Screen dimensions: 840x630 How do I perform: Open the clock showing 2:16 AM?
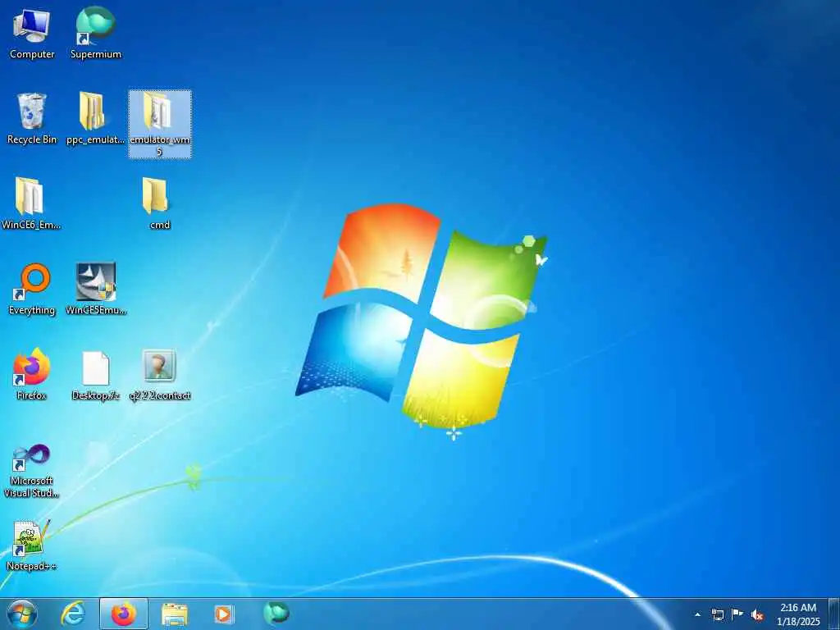pyautogui.click(x=798, y=614)
